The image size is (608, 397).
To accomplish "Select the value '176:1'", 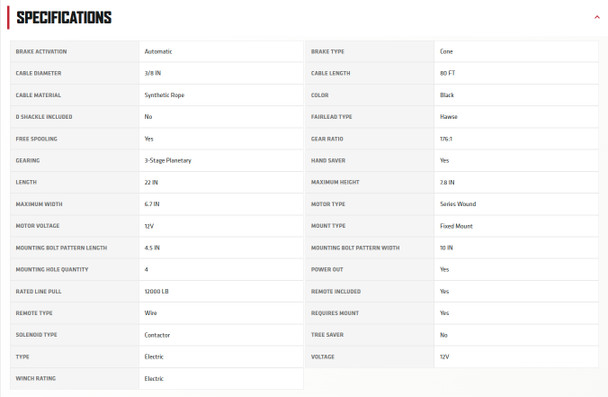I will 446,139.
